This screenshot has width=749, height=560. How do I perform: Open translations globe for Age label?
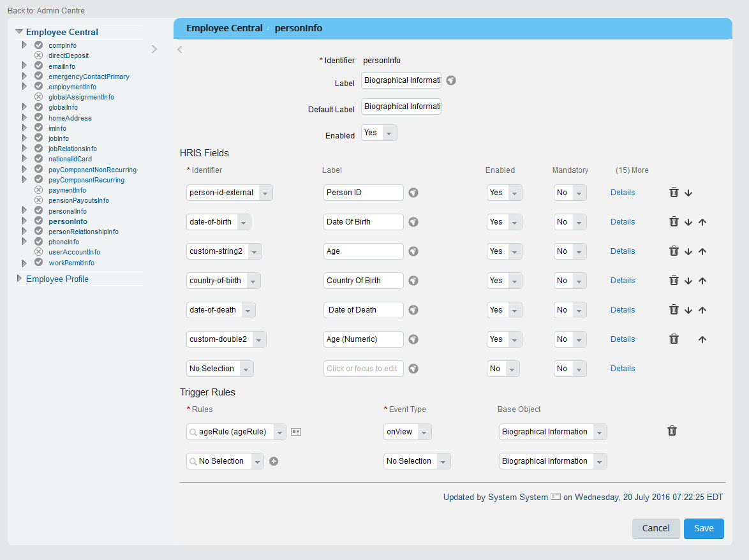(413, 251)
